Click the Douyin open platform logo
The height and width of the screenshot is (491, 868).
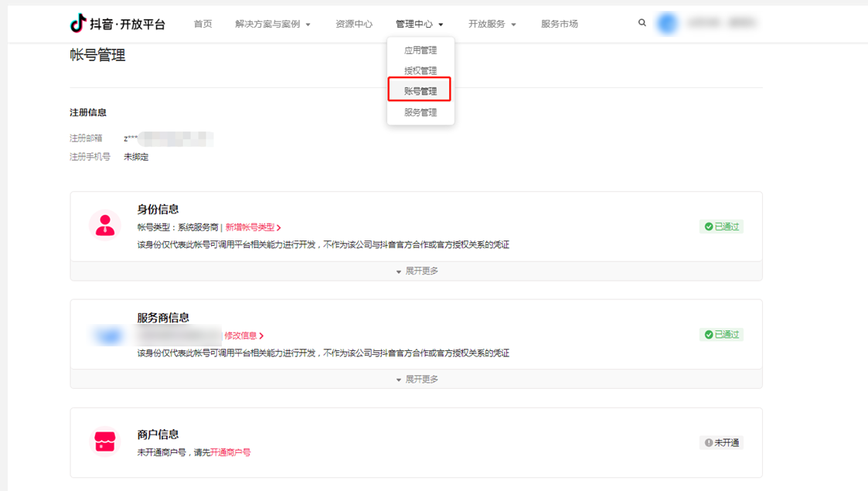117,23
